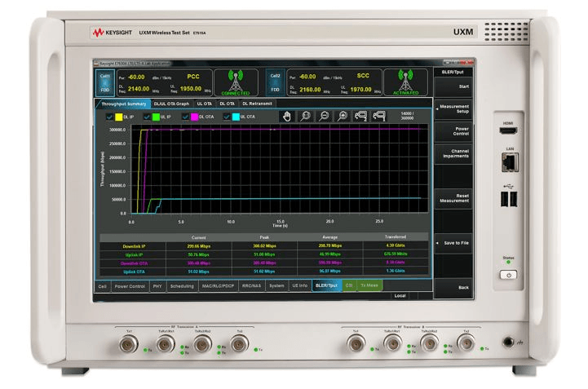This screenshot has height=389, width=588.
Task: Select the Cell1 FDD icon
Action: click(x=105, y=82)
